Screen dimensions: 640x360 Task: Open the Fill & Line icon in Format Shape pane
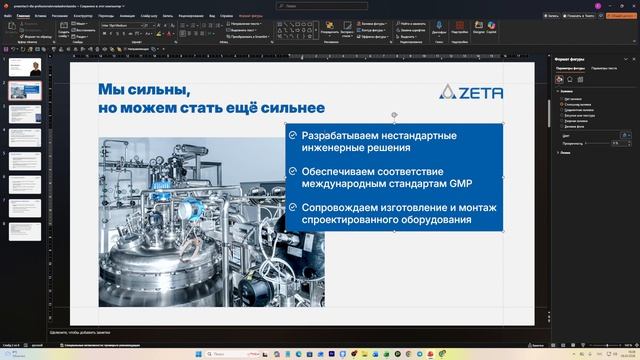pos(559,80)
